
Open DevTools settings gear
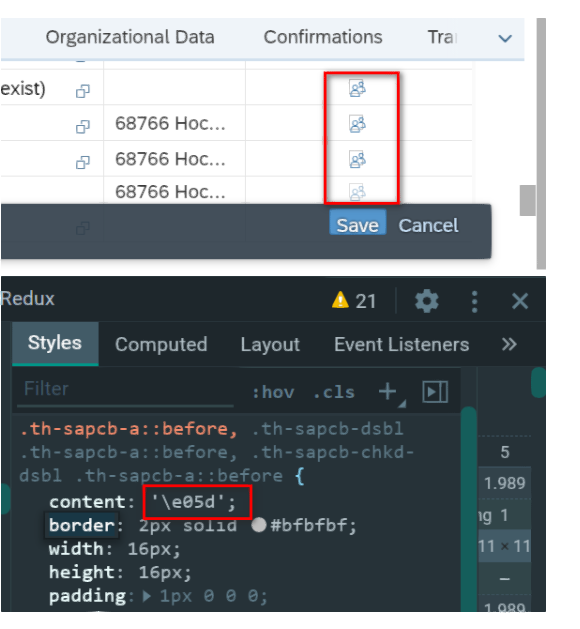[426, 301]
